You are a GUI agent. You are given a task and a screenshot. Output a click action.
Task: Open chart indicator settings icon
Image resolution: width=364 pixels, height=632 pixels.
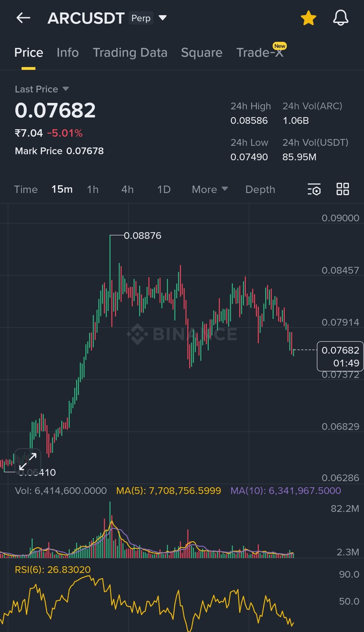(314, 189)
